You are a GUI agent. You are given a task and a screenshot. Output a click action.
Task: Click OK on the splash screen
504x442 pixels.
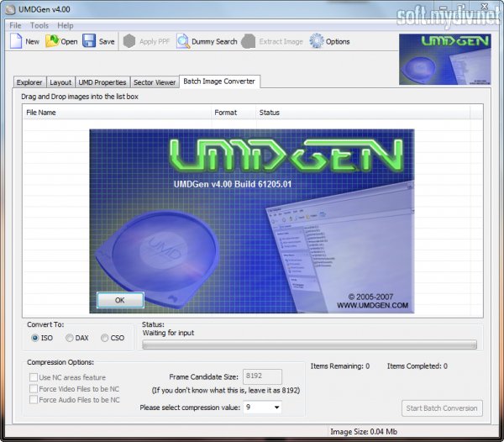point(120,300)
